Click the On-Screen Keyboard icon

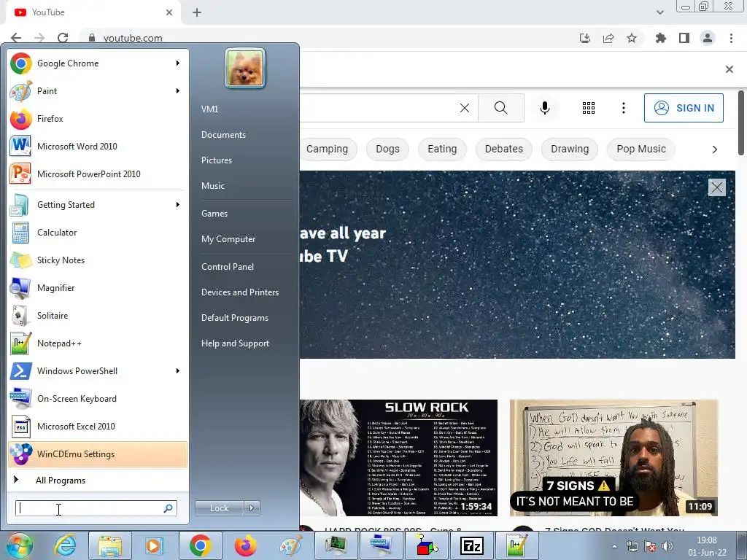click(x=20, y=399)
